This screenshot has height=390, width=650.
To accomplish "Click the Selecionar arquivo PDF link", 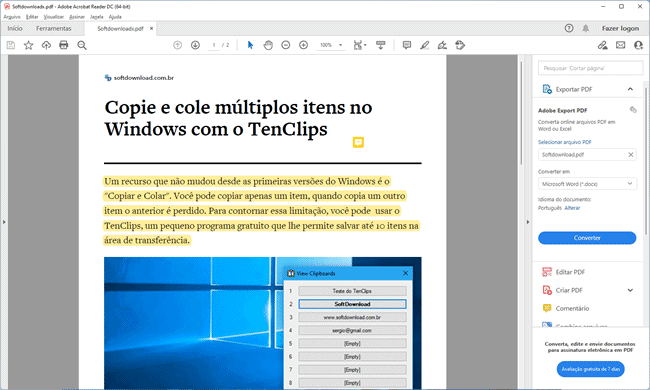I will point(565,142).
